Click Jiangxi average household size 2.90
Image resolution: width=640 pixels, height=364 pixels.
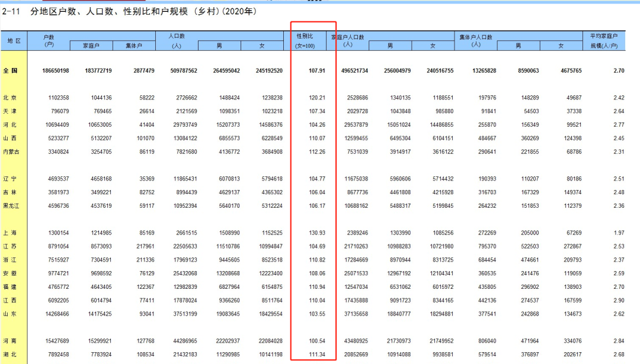(619, 301)
